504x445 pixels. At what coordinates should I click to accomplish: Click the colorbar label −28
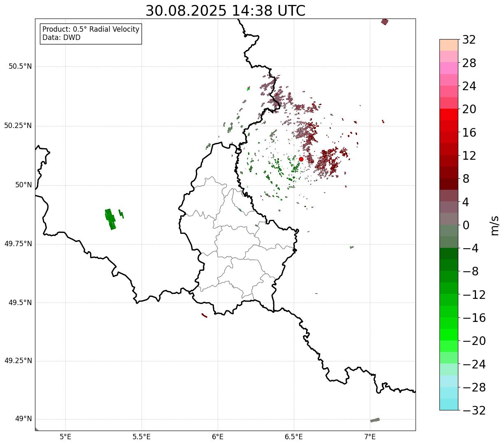click(474, 387)
